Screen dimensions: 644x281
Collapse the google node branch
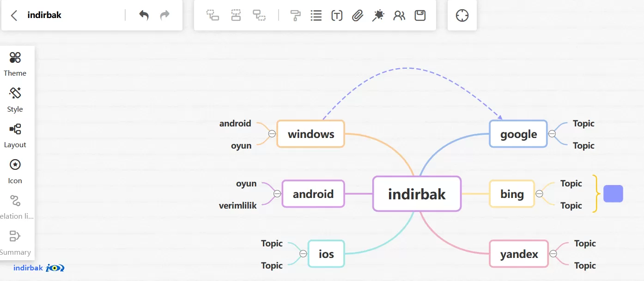(x=552, y=134)
